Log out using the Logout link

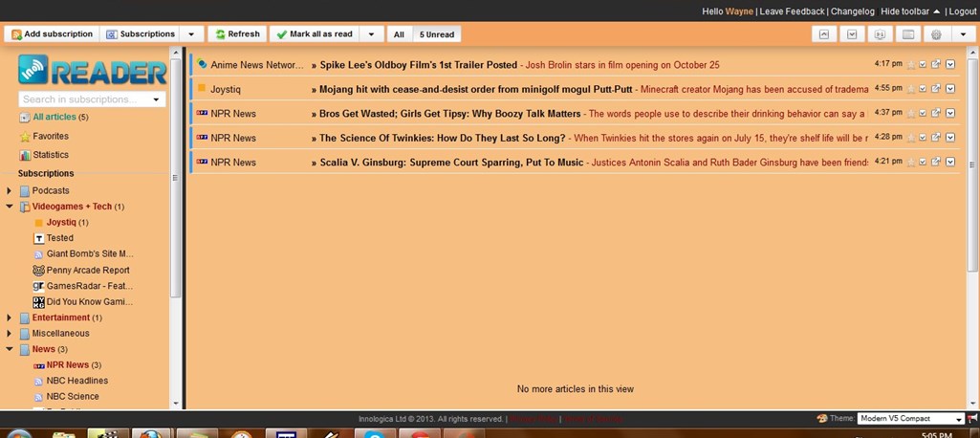tap(962, 11)
